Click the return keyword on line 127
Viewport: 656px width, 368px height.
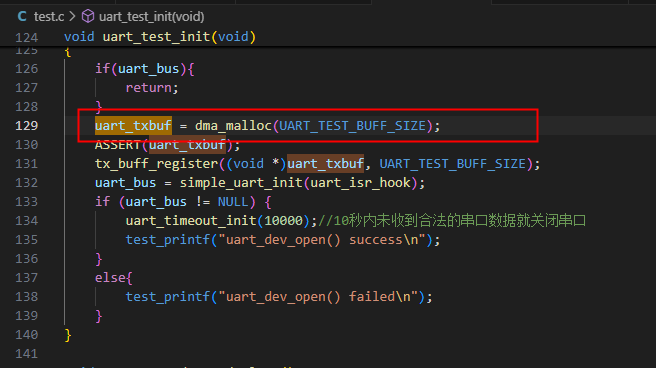pos(149,87)
